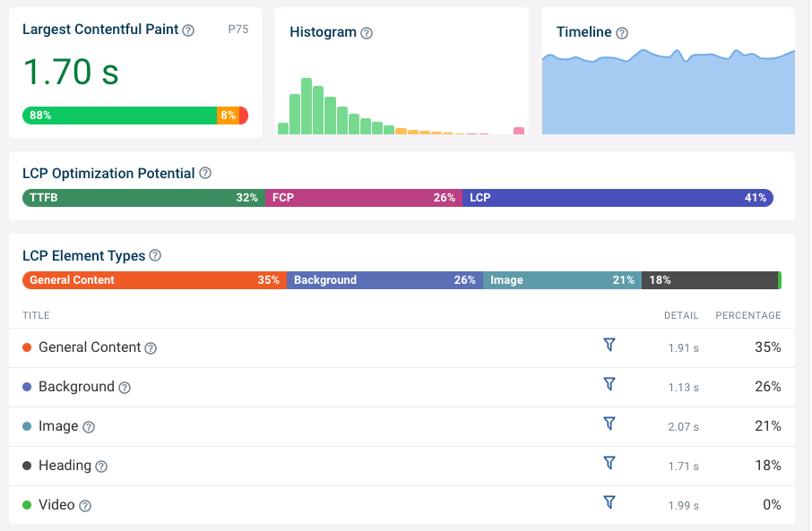Select the TTFB segment in optimization bar

[143, 197]
